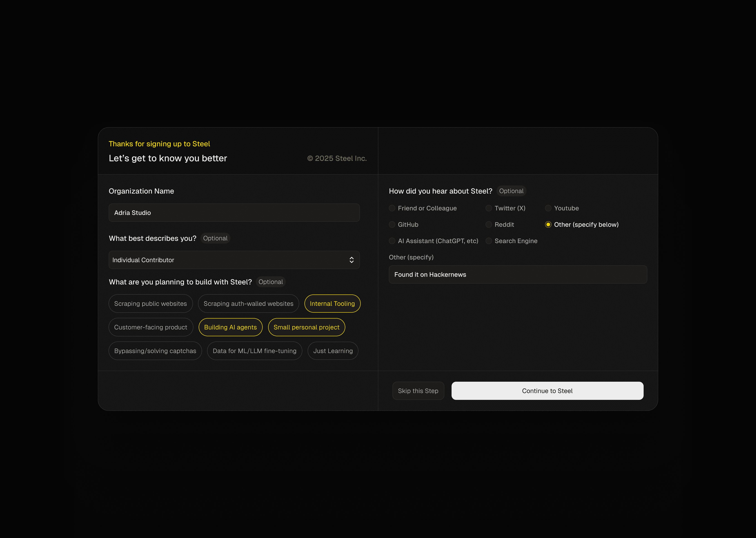756x538 pixels.
Task: Choose the Twitter (X) radio button
Action: point(489,208)
